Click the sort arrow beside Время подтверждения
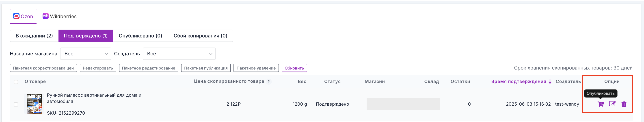Screen dimensions: 644x122 click(x=550, y=82)
